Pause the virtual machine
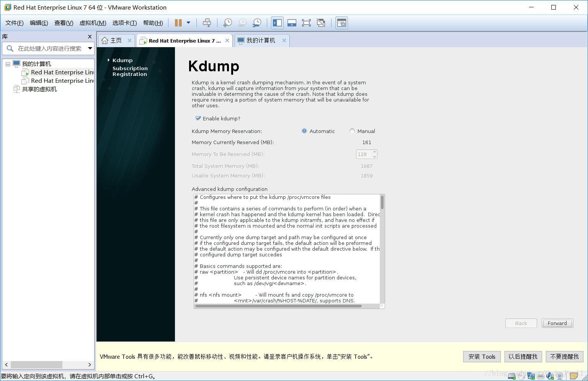The height and width of the screenshot is (381, 588). 178,23
